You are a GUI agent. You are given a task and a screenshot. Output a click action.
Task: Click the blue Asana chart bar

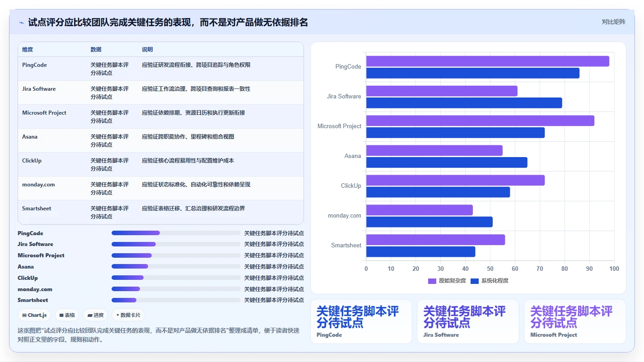coord(447,162)
